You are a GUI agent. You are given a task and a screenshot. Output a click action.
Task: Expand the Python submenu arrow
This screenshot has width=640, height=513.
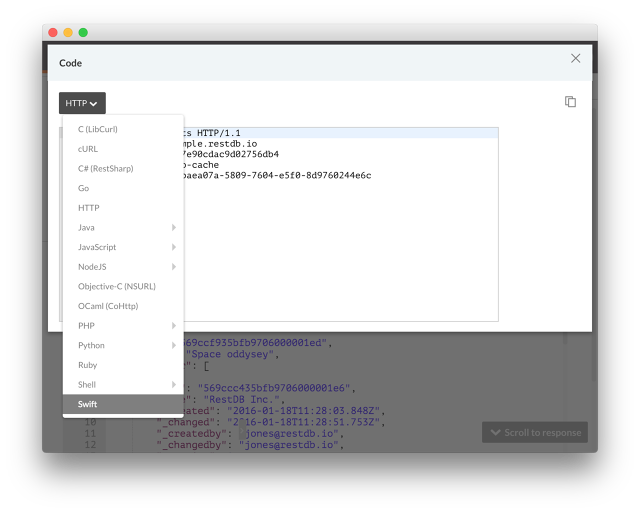(174, 345)
